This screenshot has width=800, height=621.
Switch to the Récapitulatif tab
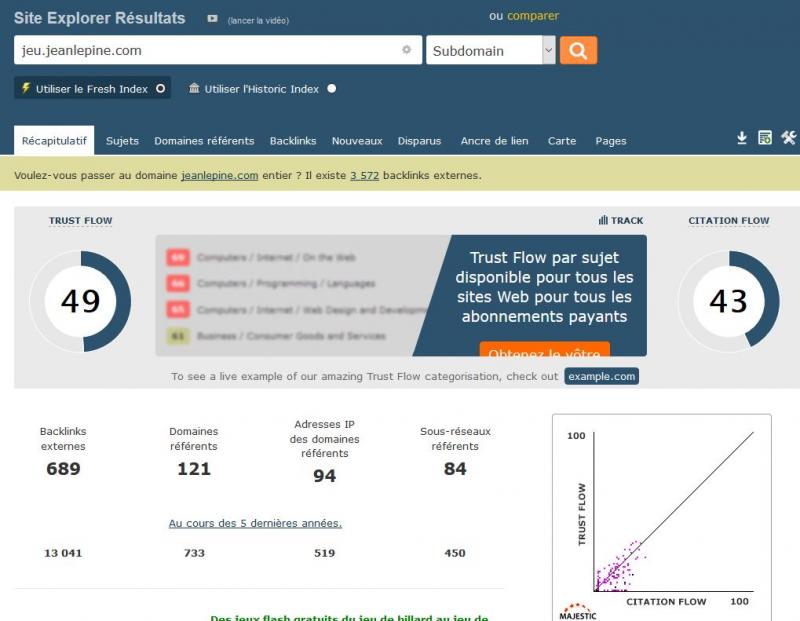click(54, 140)
